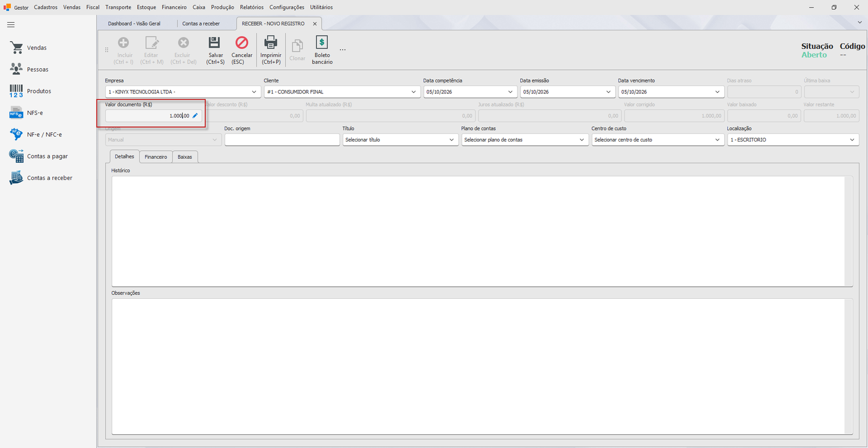The image size is (868, 448).
Task: Click the Imprimir printer icon
Action: pos(270,43)
